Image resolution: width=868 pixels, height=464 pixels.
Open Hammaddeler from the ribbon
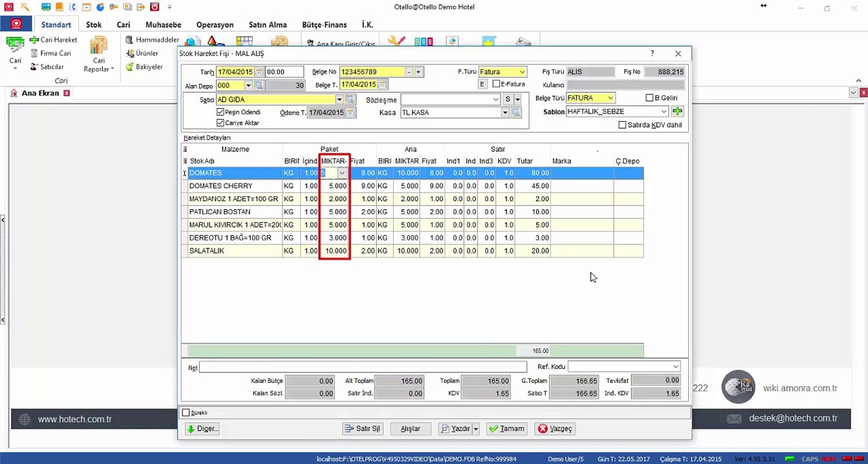pyautogui.click(x=152, y=40)
